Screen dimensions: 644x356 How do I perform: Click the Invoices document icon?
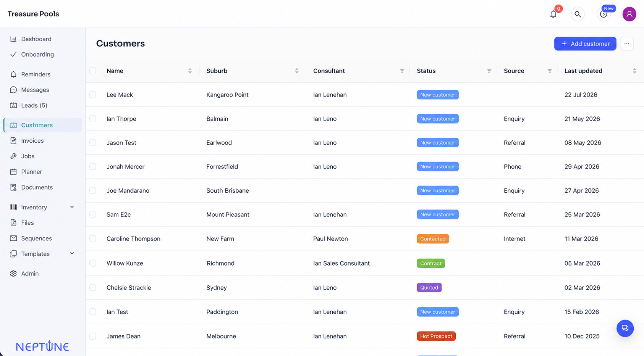pos(13,140)
